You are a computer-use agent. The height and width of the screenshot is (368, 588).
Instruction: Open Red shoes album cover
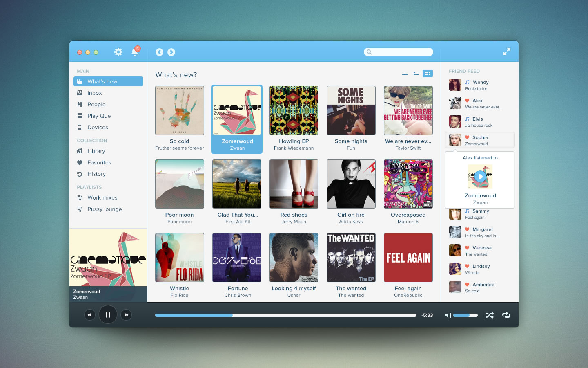[294, 184]
